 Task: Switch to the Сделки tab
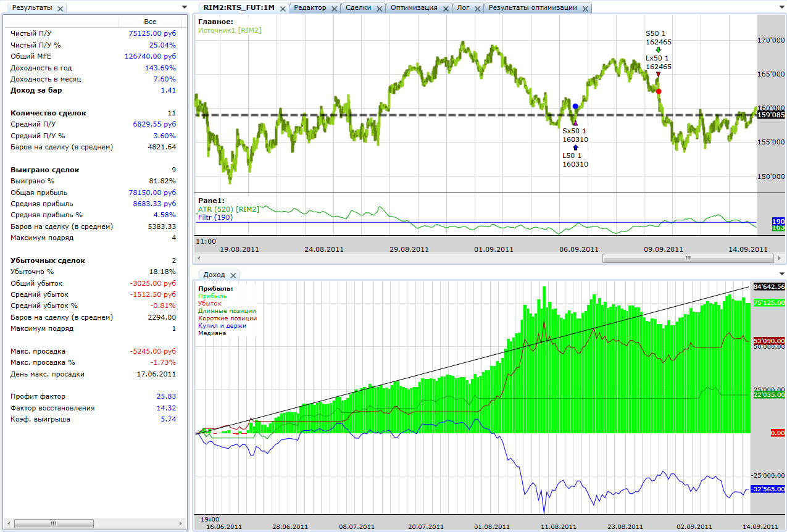tap(358, 8)
